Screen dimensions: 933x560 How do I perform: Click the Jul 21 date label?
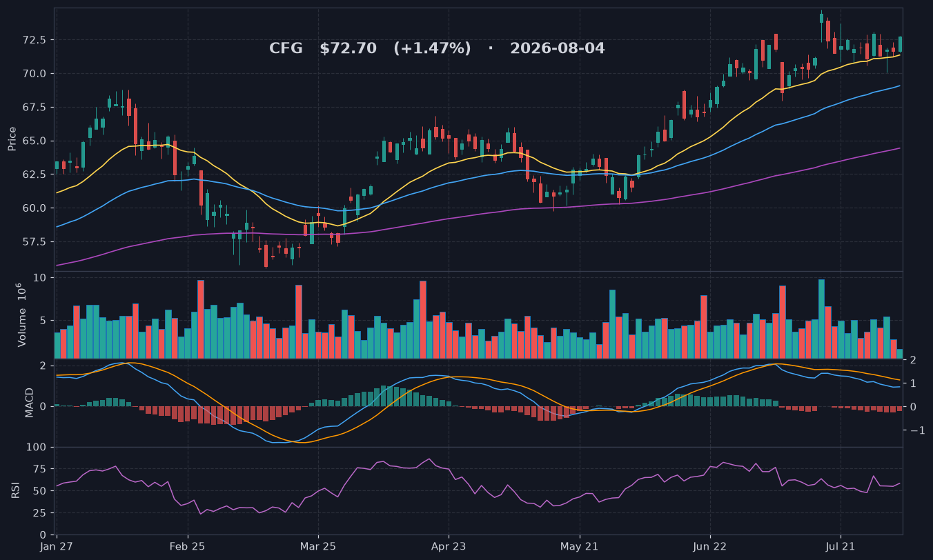pyautogui.click(x=841, y=546)
